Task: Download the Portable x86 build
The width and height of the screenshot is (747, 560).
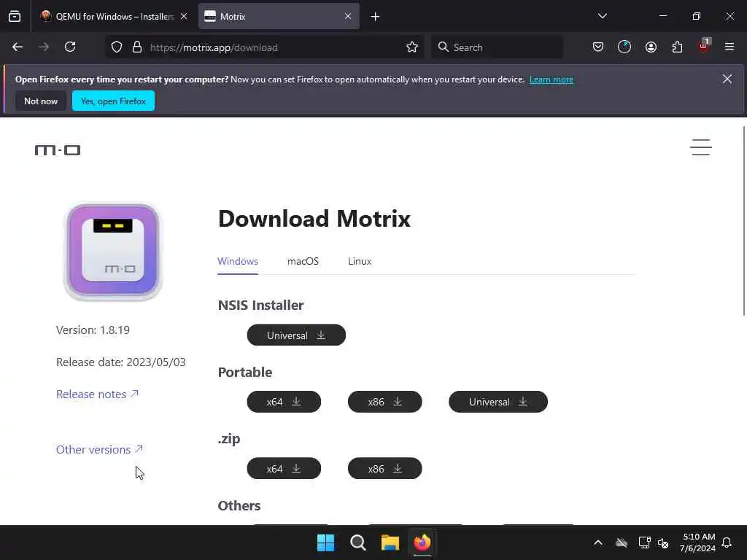Action: click(385, 402)
